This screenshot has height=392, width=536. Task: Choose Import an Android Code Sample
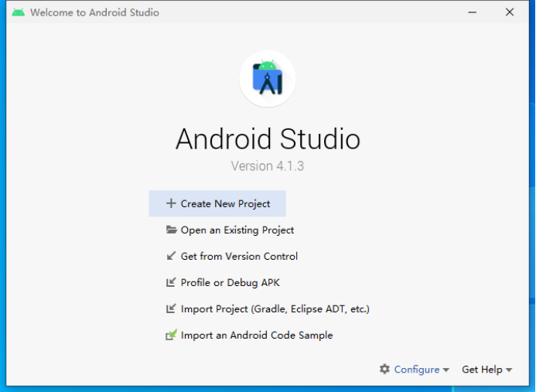tap(249, 336)
